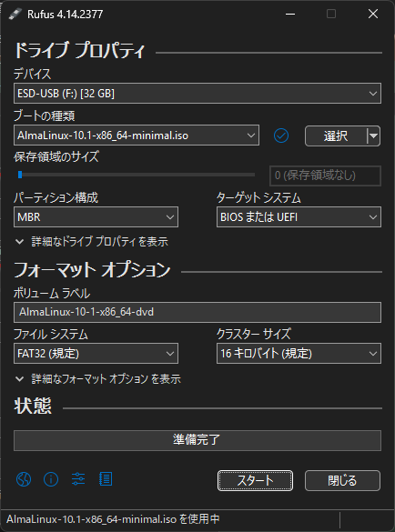
Task: Click the 保存領域なし size field
Action: click(x=325, y=176)
